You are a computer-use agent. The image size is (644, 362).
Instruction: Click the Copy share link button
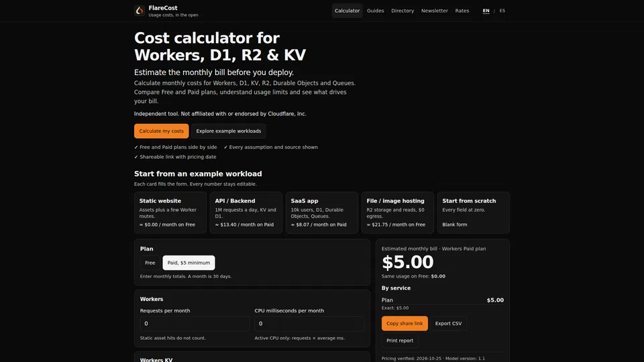pyautogui.click(x=405, y=323)
